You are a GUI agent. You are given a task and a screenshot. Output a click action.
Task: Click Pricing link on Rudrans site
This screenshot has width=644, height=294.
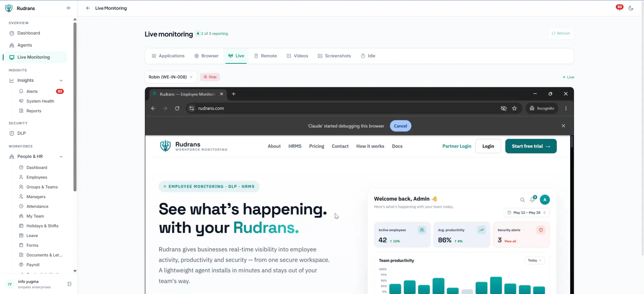(x=316, y=146)
